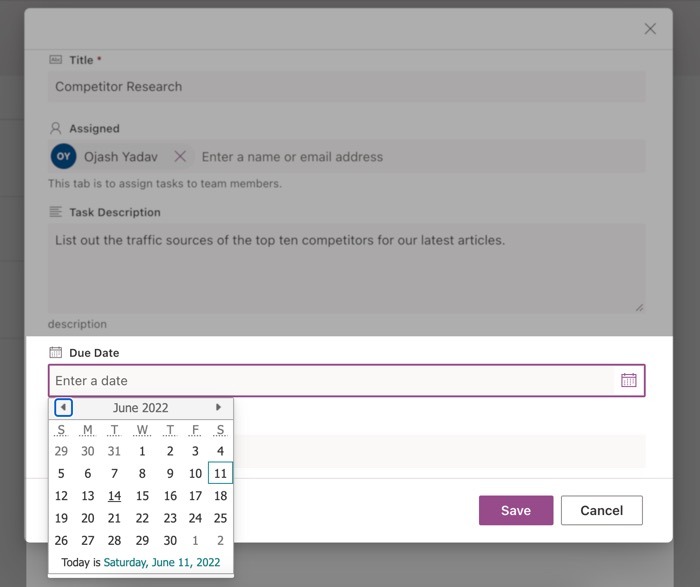Click the OY avatar badge
Viewport: 700px width, 587px height.
(63, 156)
